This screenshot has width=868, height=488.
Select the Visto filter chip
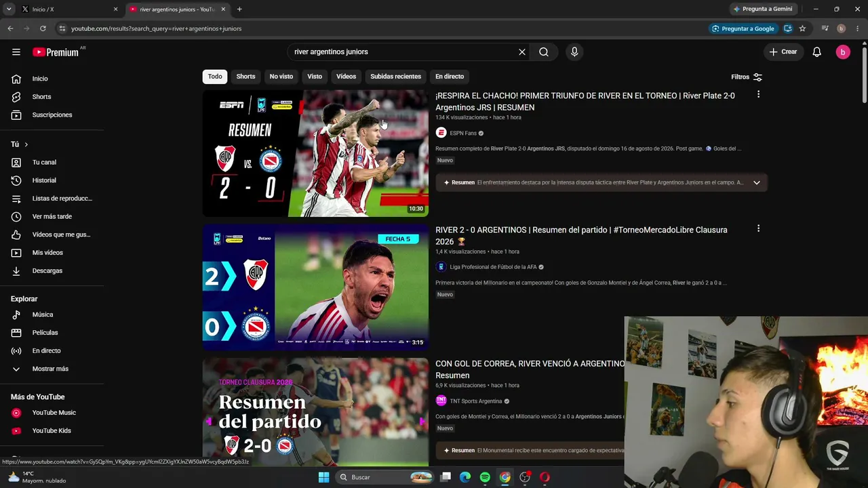tap(315, 77)
